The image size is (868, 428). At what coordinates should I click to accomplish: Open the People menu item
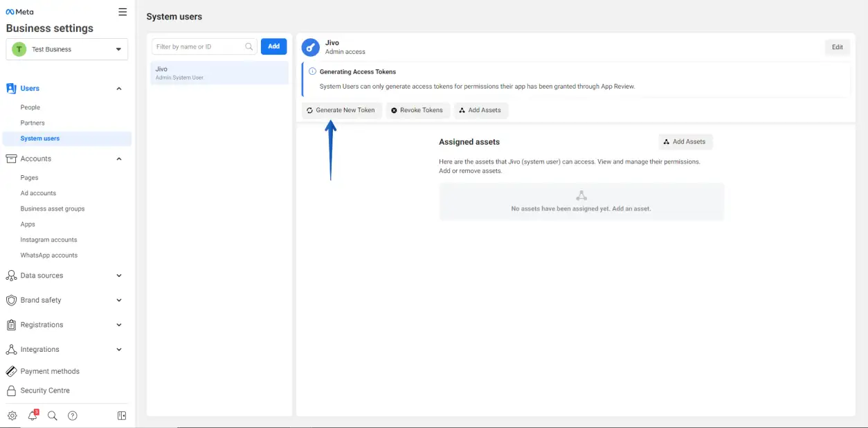(30, 107)
